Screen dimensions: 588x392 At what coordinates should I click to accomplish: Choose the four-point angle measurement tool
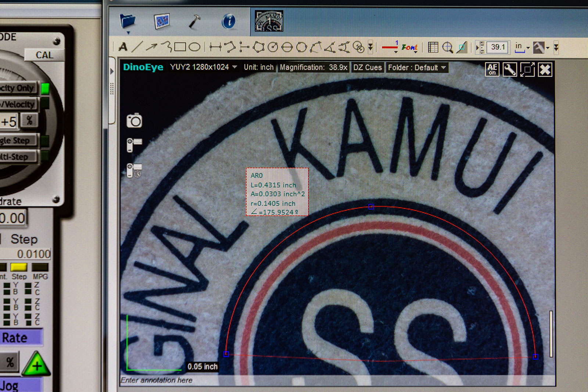(x=344, y=47)
